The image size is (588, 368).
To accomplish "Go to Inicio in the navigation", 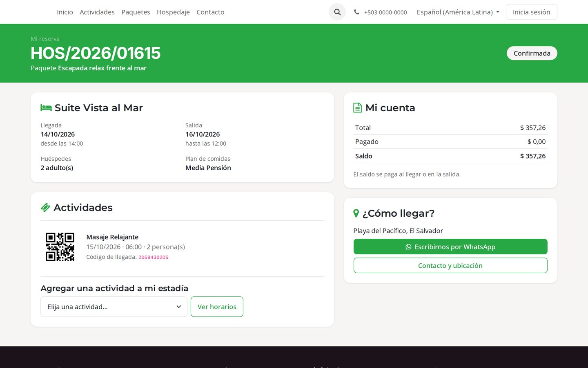I will 65,12.
